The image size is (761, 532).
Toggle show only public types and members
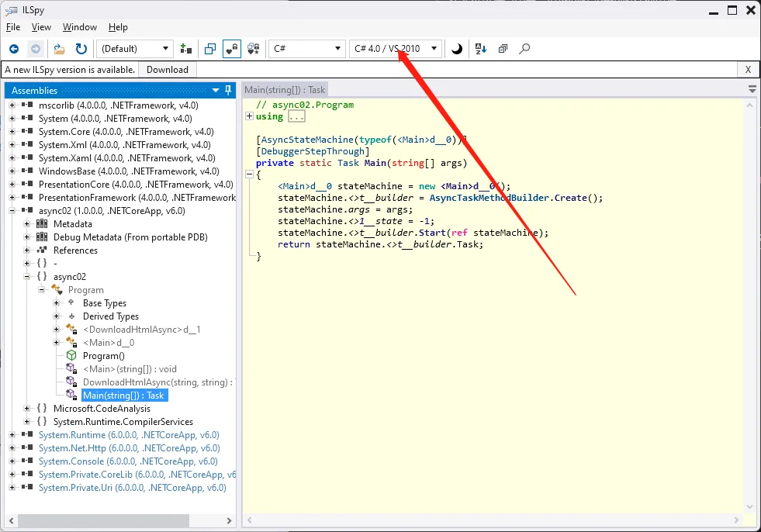point(210,49)
